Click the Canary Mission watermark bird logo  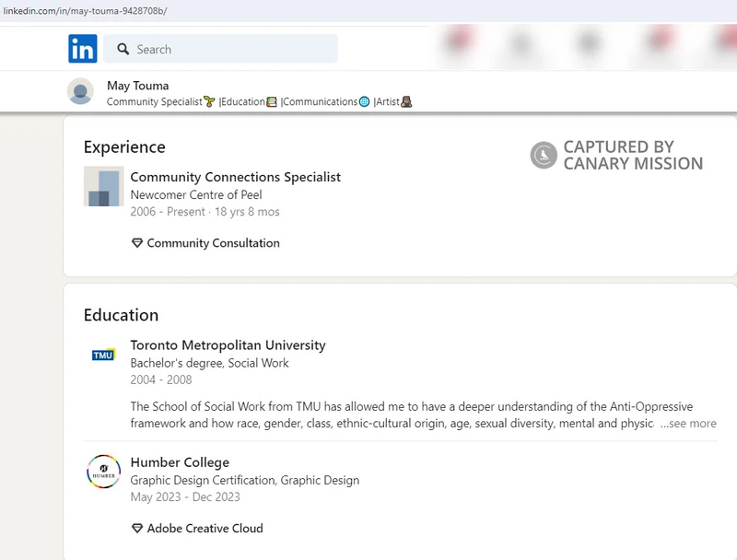[544, 155]
